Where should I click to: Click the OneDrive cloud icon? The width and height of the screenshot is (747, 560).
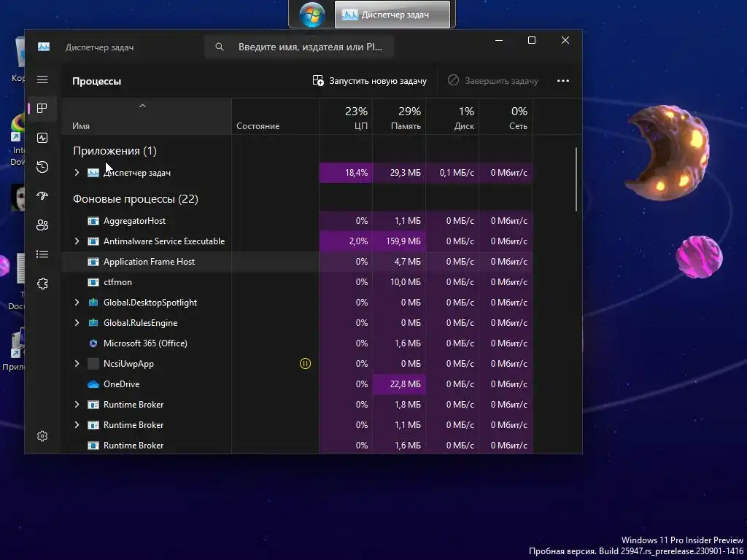click(93, 384)
